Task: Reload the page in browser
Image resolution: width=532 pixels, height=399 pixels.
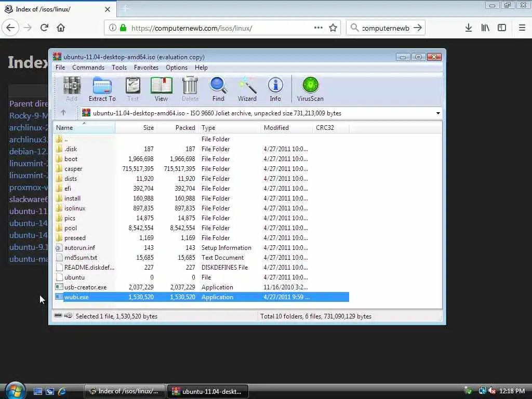Action: coord(44,28)
